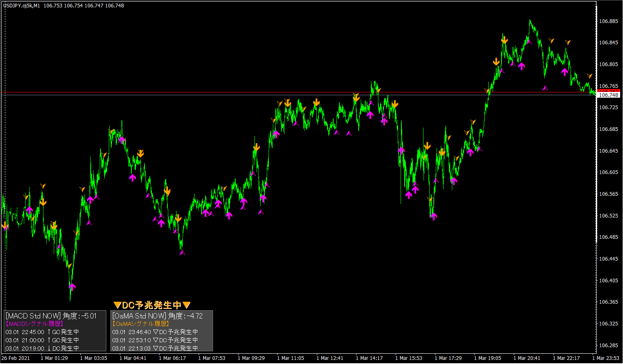Click the 1 Mar 20:41 time label
The image size is (623, 364).
click(527, 358)
